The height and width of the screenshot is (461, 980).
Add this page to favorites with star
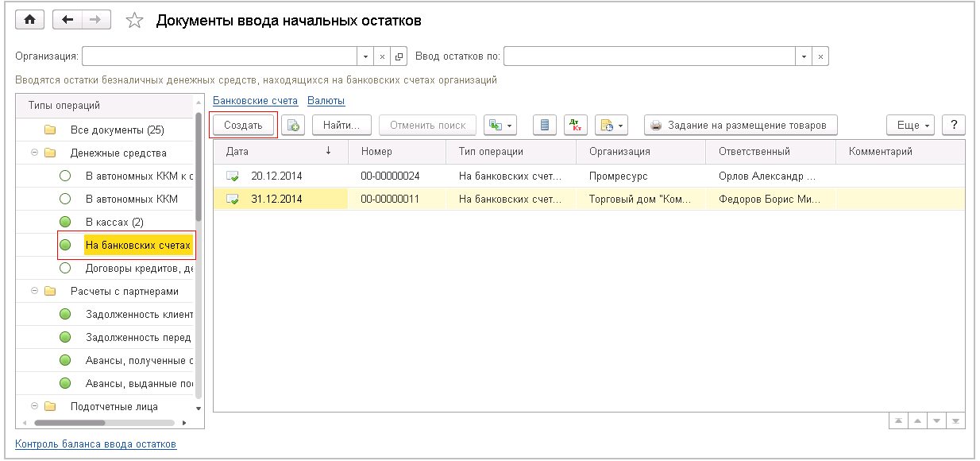tap(134, 21)
